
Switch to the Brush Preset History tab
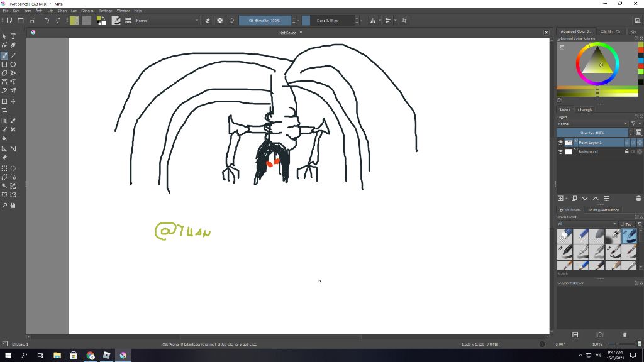(x=603, y=210)
